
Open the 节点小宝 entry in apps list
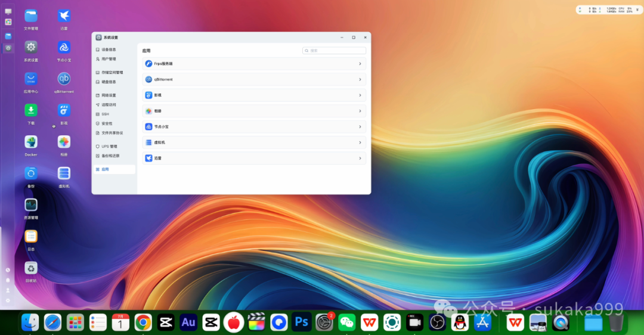tap(254, 127)
